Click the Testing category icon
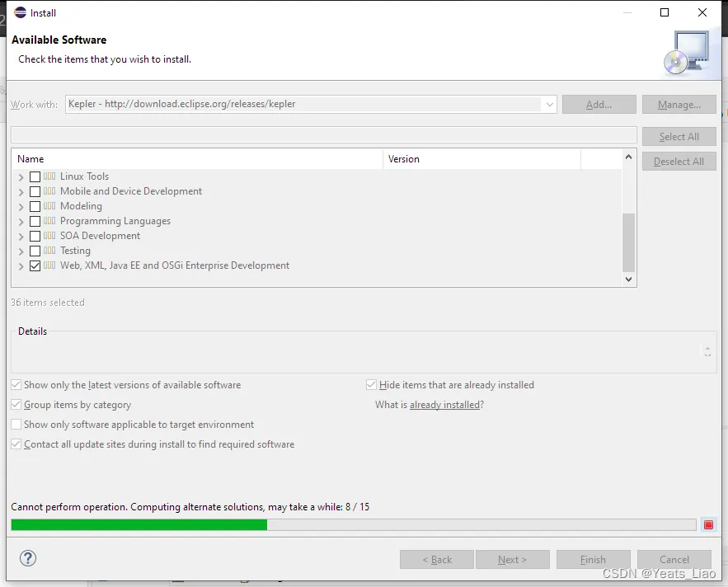The image size is (728, 587). tap(49, 251)
